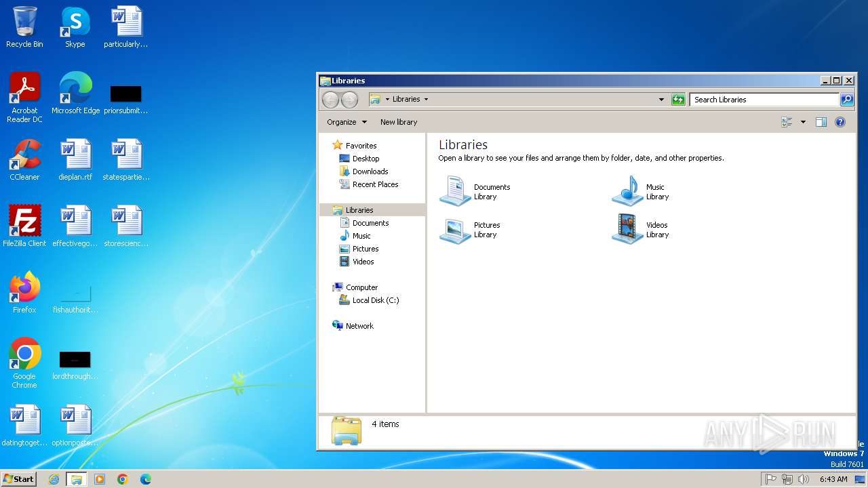
Task: Expand root arrow before Libraries in address bar
Action: coord(387,100)
